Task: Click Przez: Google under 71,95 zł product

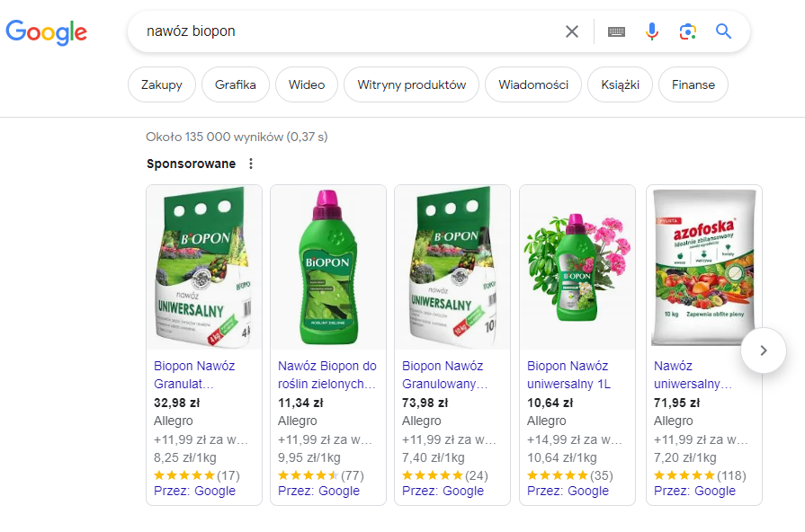Action: pyautogui.click(x=694, y=491)
